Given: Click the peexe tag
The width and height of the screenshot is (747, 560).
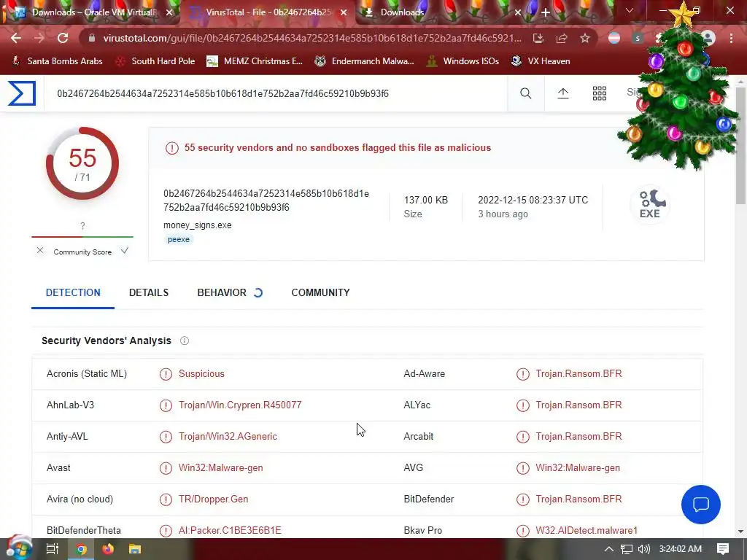Looking at the screenshot, I should pos(179,239).
